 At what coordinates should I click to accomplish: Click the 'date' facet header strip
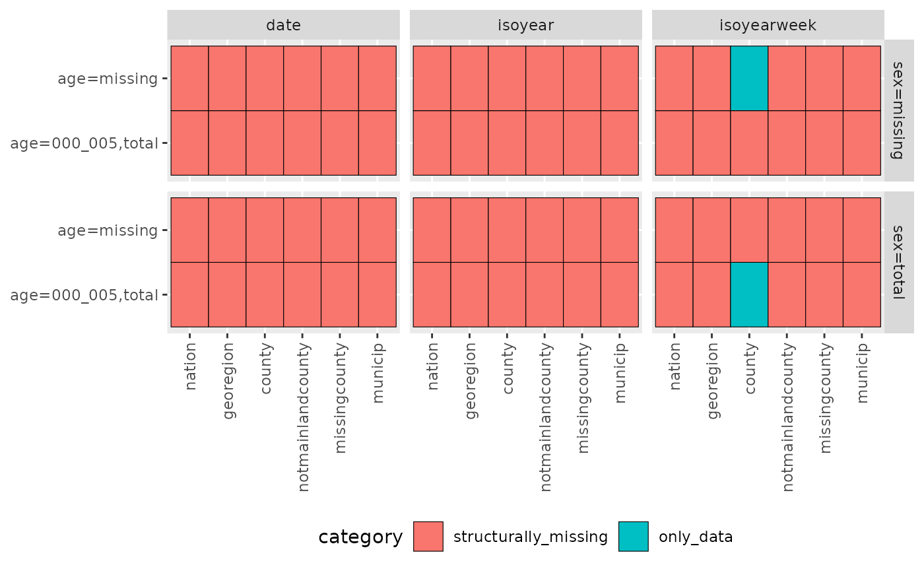click(283, 25)
